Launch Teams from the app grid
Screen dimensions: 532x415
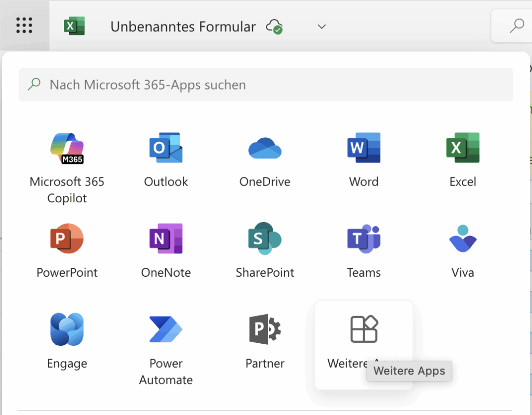pos(364,251)
